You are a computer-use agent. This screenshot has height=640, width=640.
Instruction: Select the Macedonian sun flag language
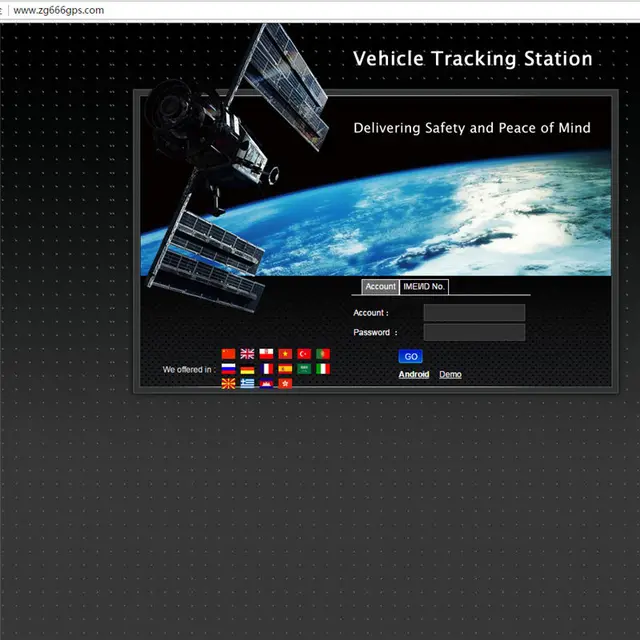tap(228, 384)
